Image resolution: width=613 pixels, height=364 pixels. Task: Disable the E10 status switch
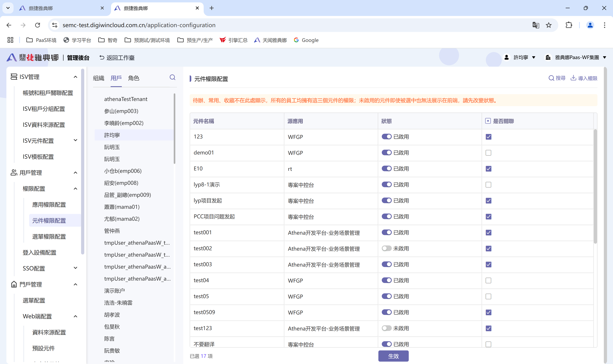(x=387, y=168)
